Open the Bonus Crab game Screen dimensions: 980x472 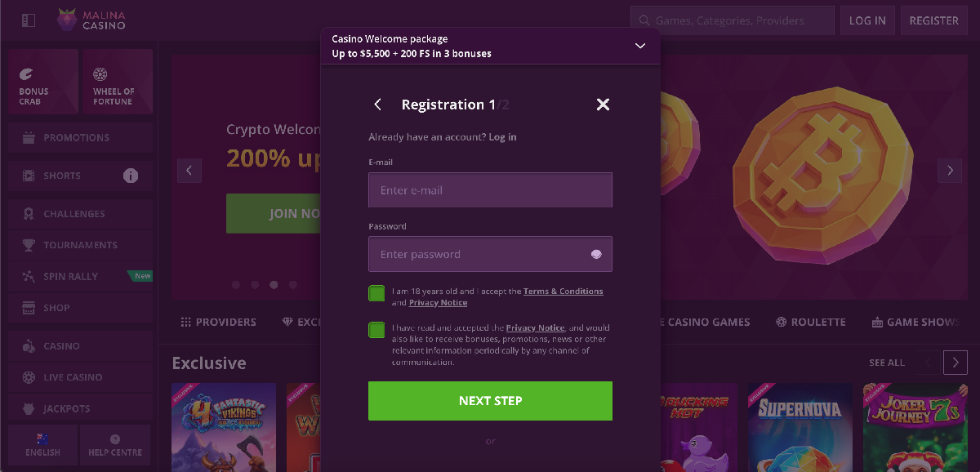[x=43, y=81]
